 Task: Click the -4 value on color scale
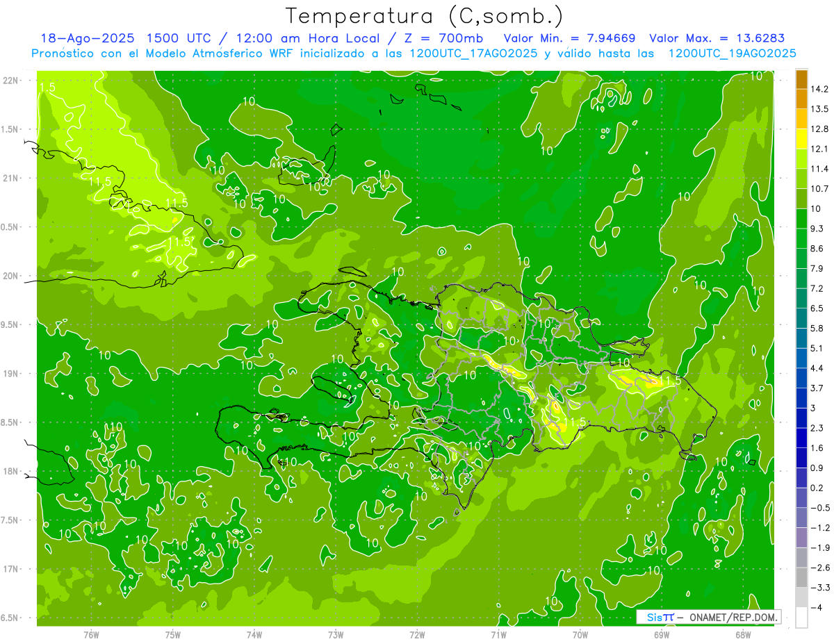[816, 607]
